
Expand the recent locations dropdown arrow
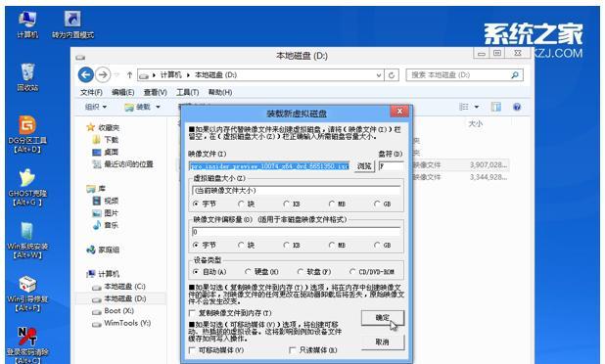point(117,75)
